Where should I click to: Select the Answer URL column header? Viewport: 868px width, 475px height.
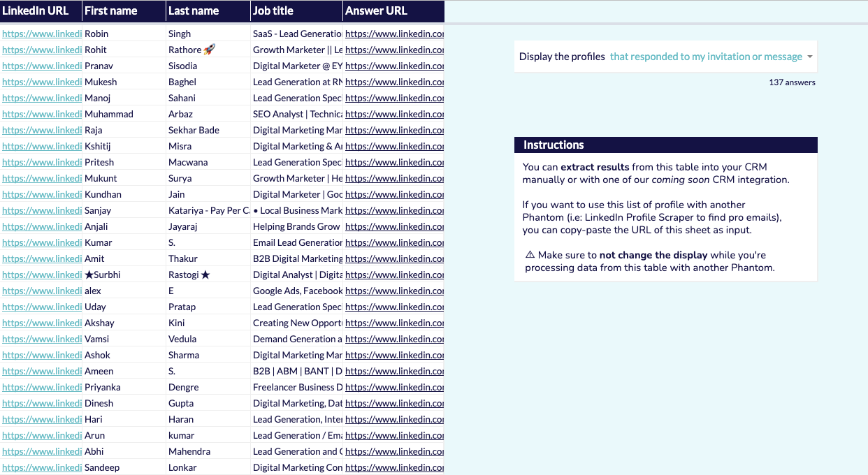coord(394,10)
